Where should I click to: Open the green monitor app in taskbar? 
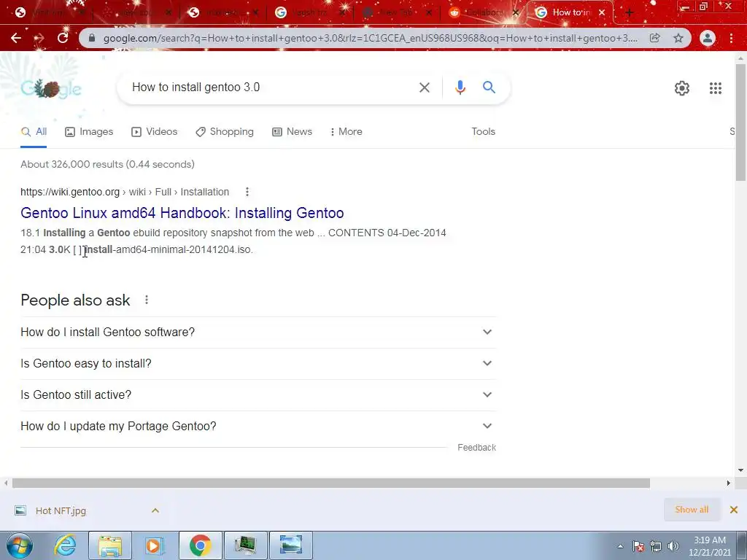245,545
